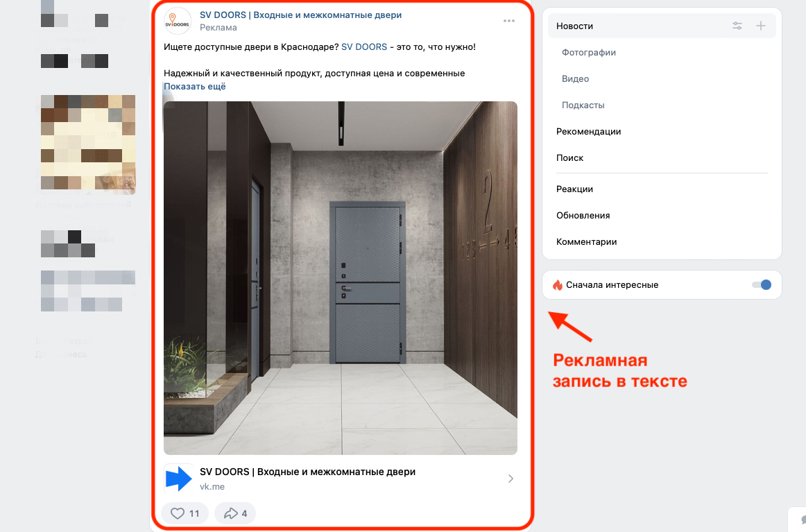Select Рекомендации in the sidebar
The width and height of the screenshot is (806, 532).
[589, 132]
